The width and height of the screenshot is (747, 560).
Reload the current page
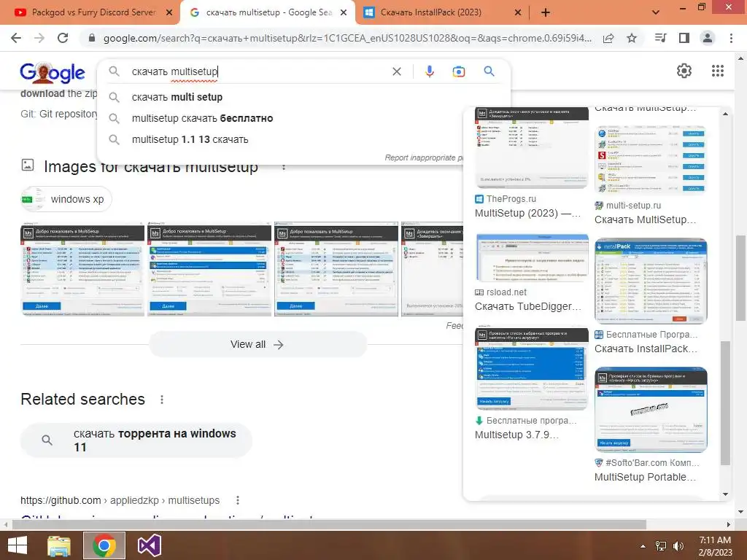click(x=63, y=38)
